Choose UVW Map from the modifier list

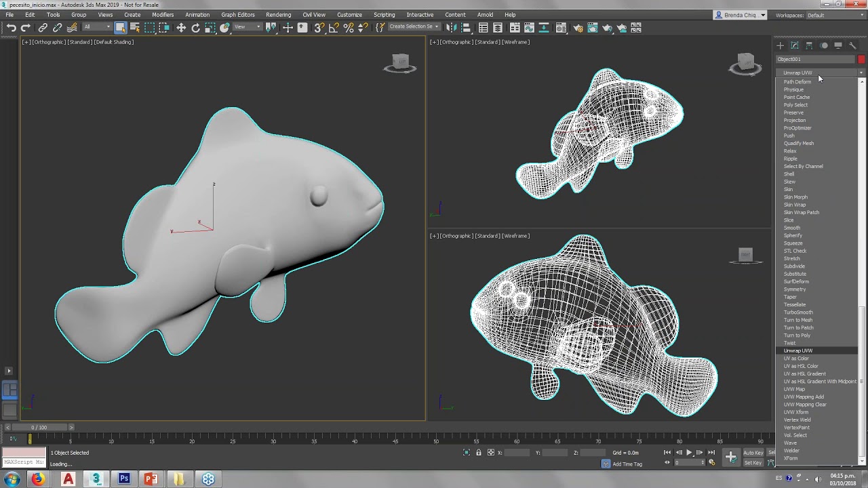pyautogui.click(x=794, y=389)
